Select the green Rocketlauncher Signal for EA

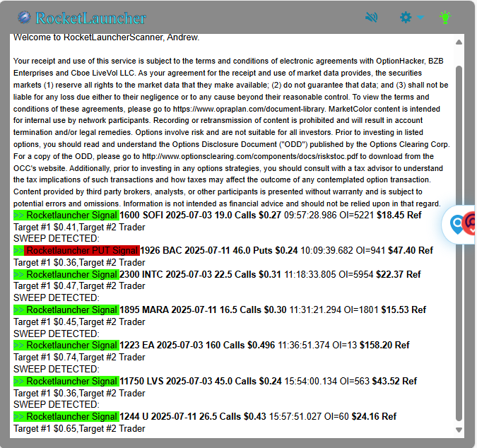66,346
